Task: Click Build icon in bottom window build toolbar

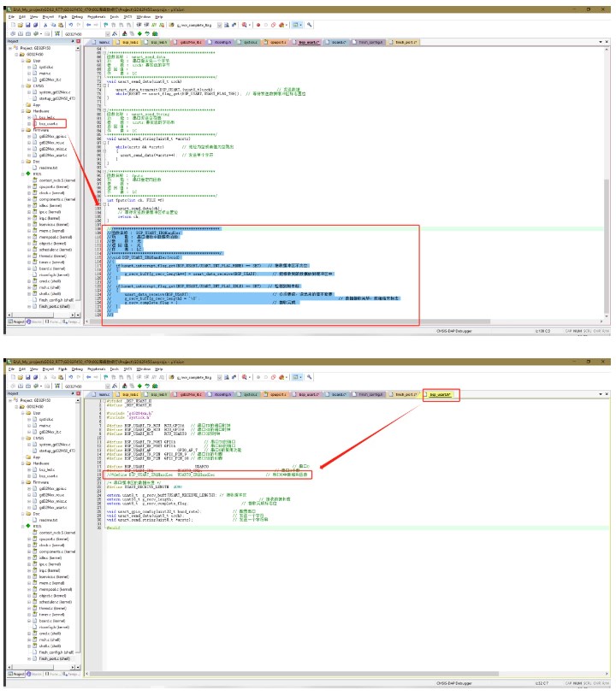Action: (21, 386)
